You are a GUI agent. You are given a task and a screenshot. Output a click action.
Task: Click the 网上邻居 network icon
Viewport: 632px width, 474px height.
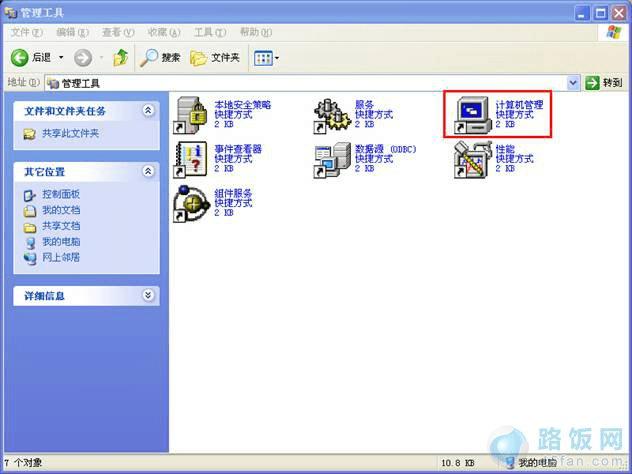pos(29,258)
